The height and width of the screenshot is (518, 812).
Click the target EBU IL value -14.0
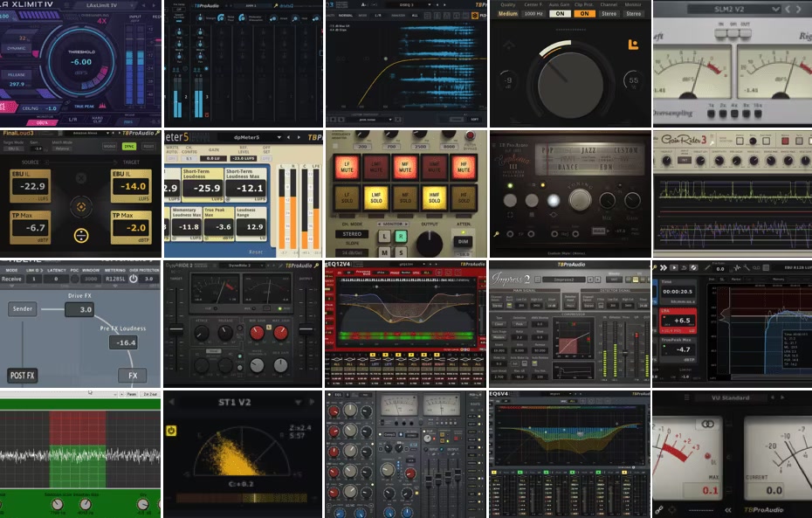coord(133,186)
